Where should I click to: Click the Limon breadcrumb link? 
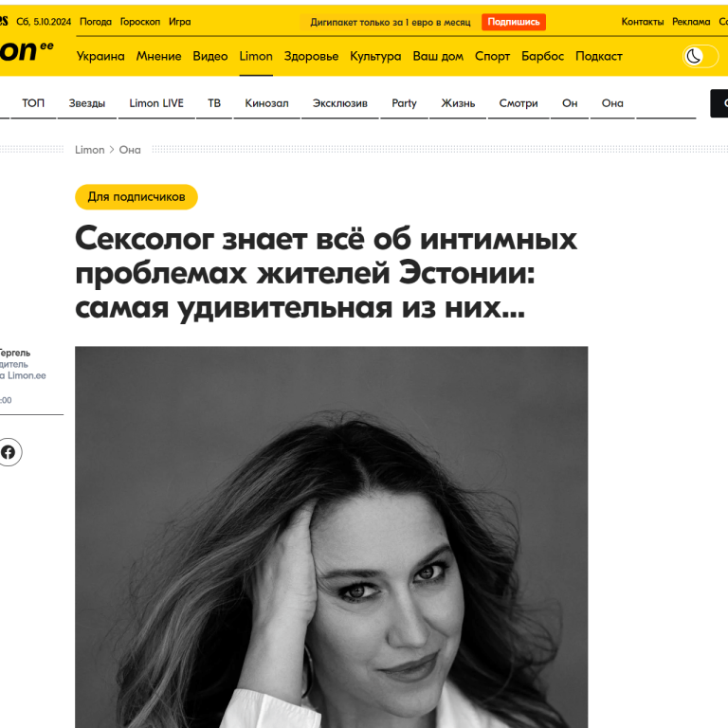click(x=90, y=150)
